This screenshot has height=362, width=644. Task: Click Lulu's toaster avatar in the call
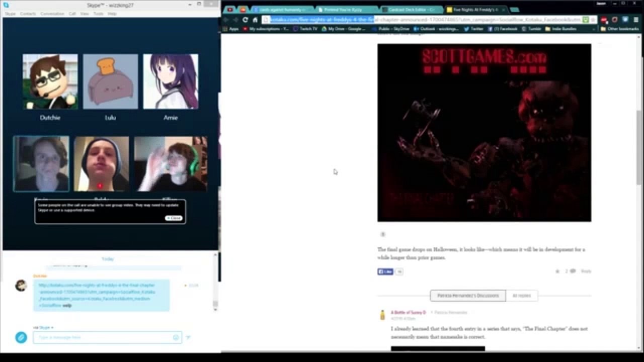click(110, 81)
